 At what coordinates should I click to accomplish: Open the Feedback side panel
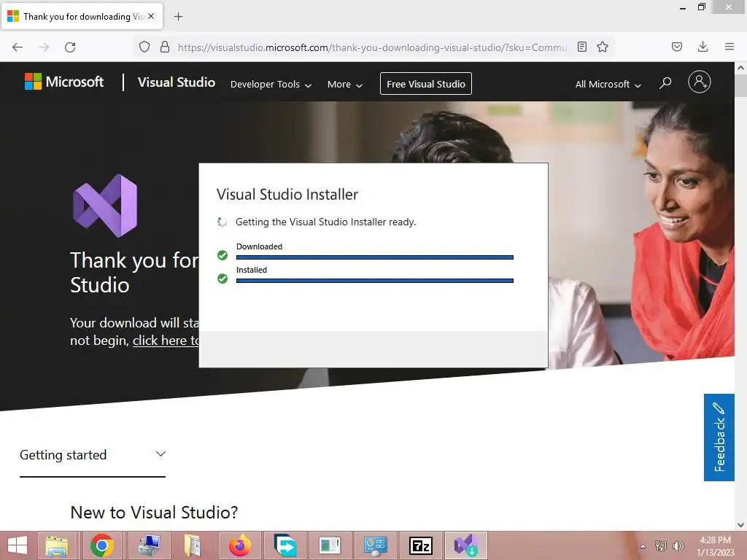(x=719, y=437)
